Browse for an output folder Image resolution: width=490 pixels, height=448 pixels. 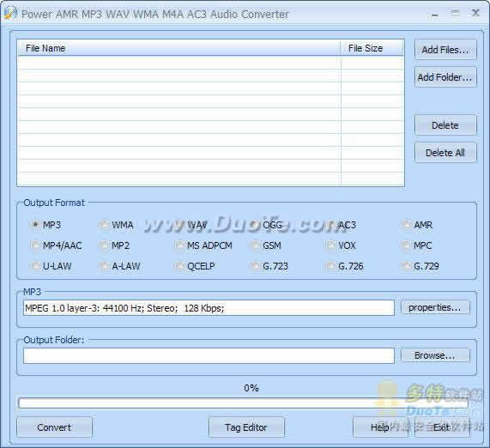435,355
